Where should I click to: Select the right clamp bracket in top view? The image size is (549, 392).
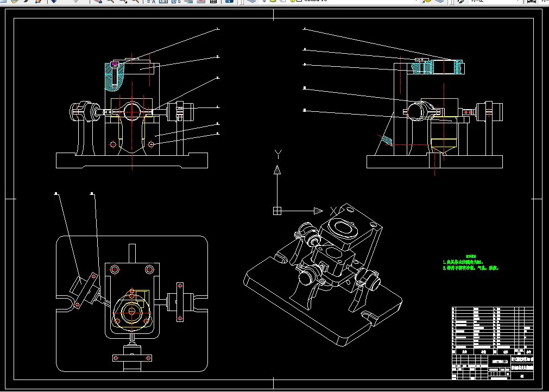[x=180, y=302]
